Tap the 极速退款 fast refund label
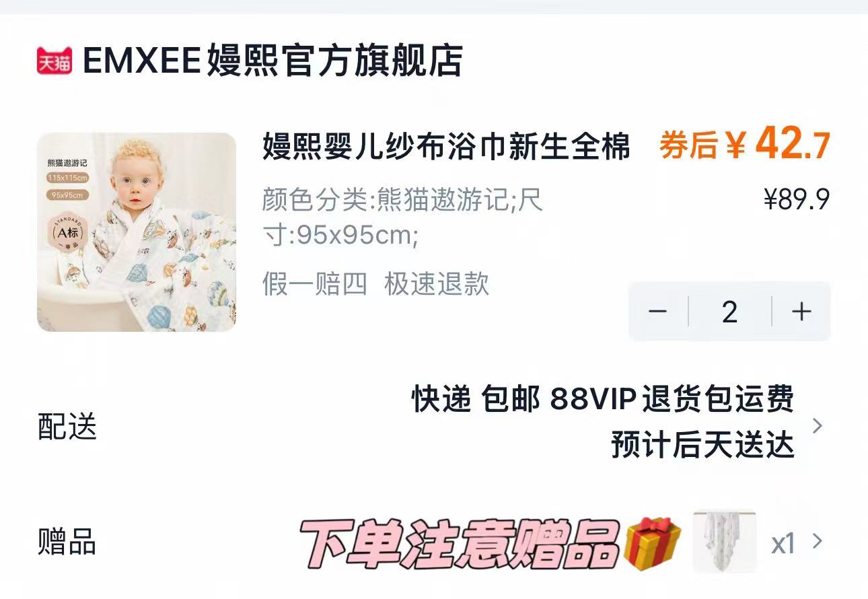The height and width of the screenshot is (599, 868). click(437, 285)
